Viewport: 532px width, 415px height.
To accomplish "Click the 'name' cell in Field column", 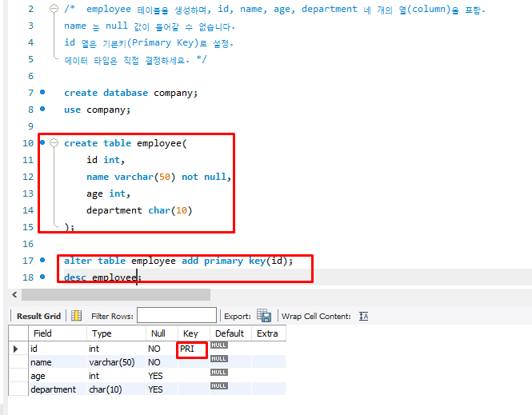I will tap(58, 362).
